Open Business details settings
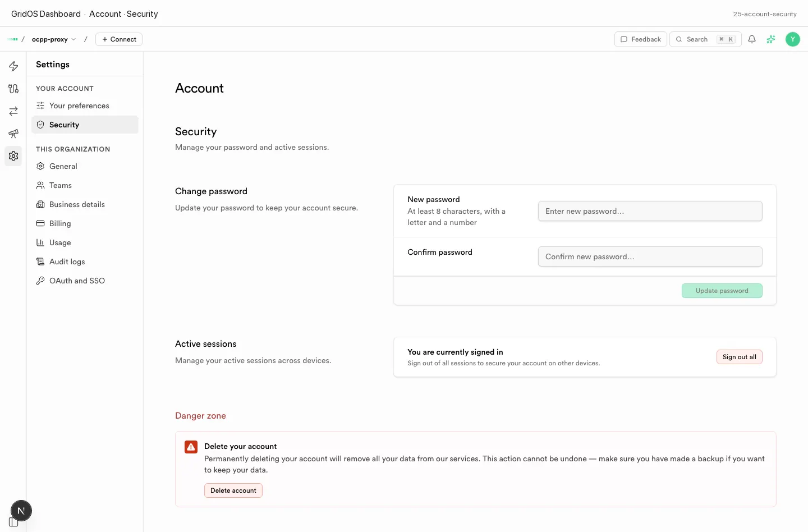Image resolution: width=808 pixels, height=532 pixels. tap(85, 204)
